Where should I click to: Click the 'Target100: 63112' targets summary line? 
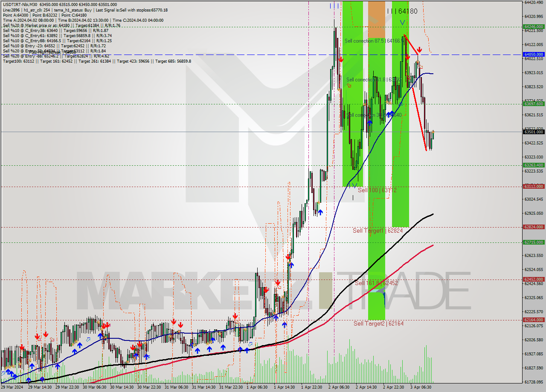(97, 61)
